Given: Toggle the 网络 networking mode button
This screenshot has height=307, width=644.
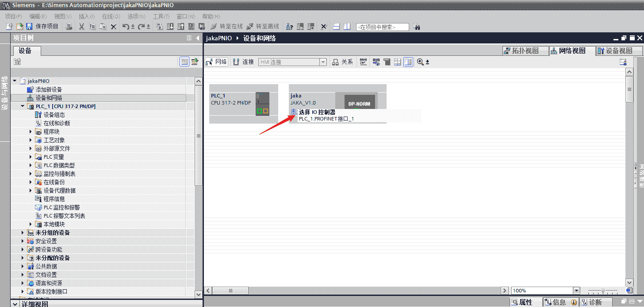Looking at the screenshot, I should 217,62.
